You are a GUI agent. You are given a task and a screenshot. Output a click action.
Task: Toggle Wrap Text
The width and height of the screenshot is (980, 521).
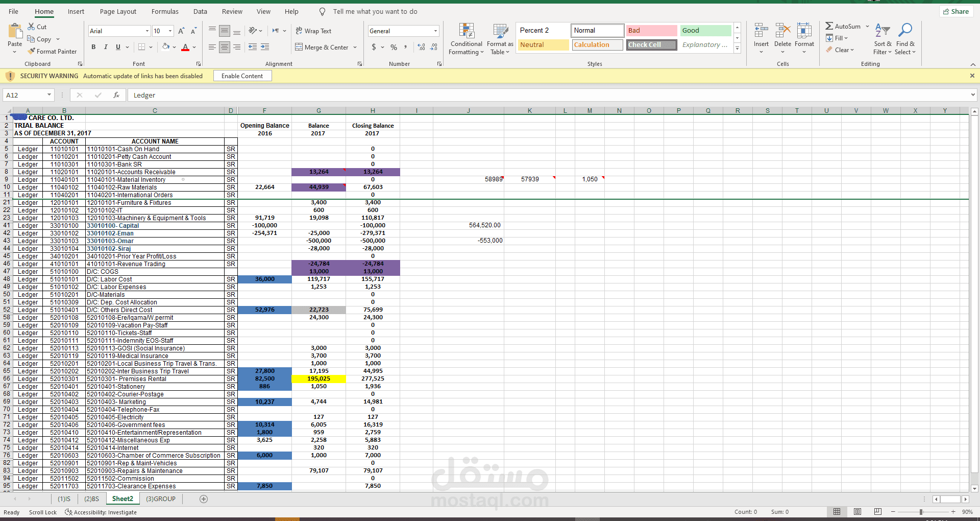point(313,31)
